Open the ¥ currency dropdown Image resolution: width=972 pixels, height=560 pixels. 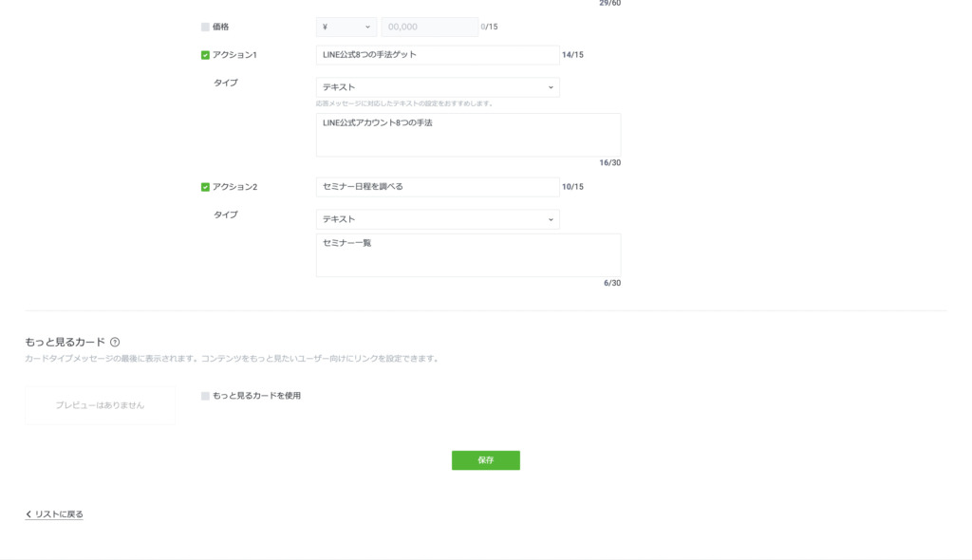tap(346, 27)
